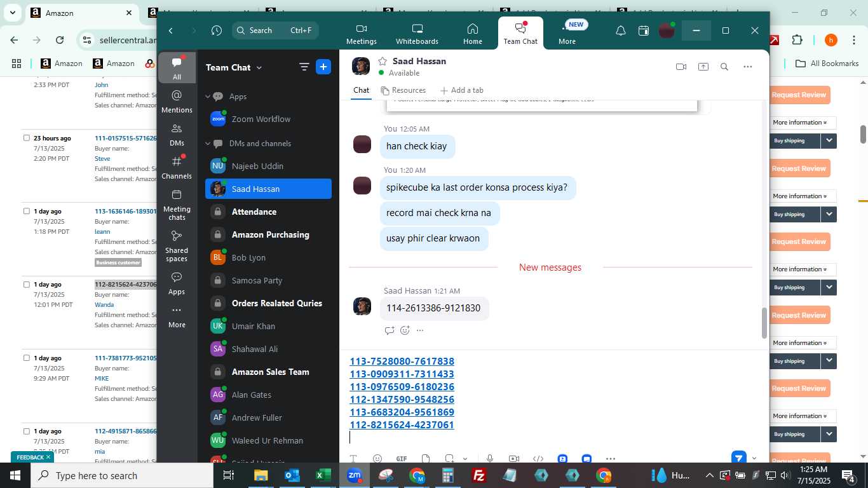Screen dimensions: 868x488
Task: Open GIF picker in composer
Action: (402, 459)
